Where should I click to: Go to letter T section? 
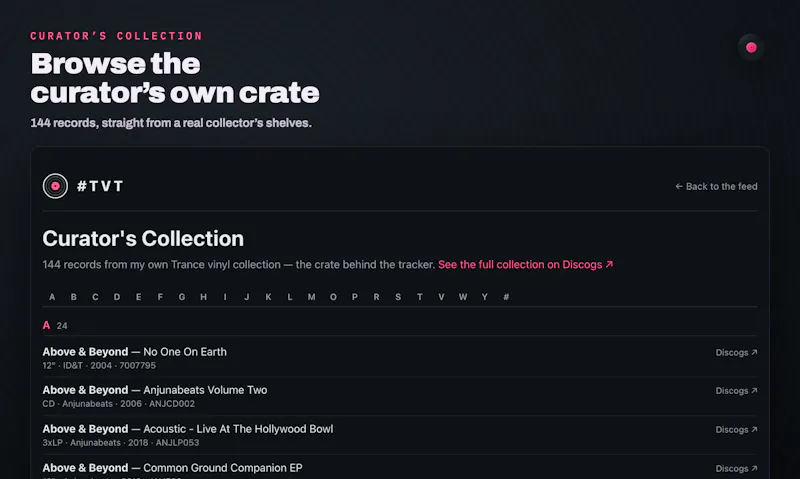(419, 297)
